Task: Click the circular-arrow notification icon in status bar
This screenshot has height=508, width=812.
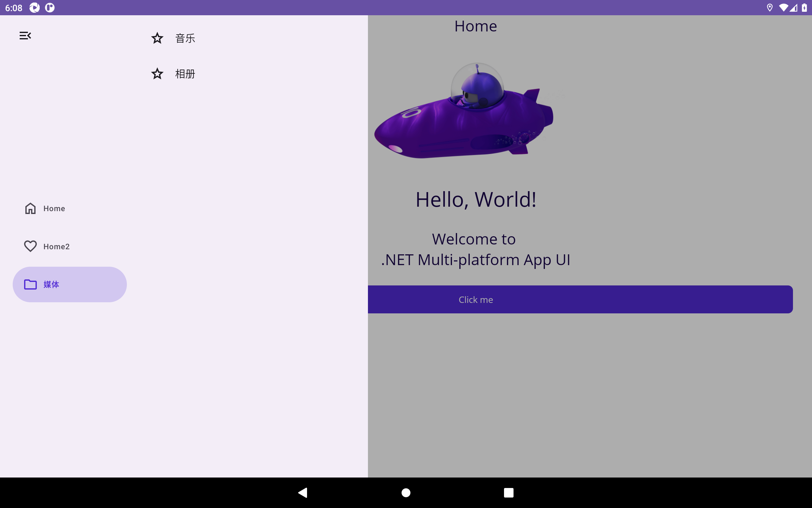Action: coord(34,7)
